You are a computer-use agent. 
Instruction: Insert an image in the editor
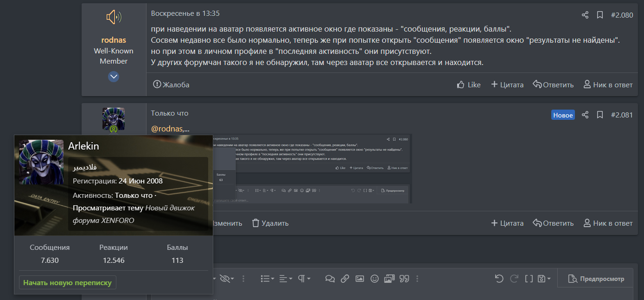[x=359, y=279]
